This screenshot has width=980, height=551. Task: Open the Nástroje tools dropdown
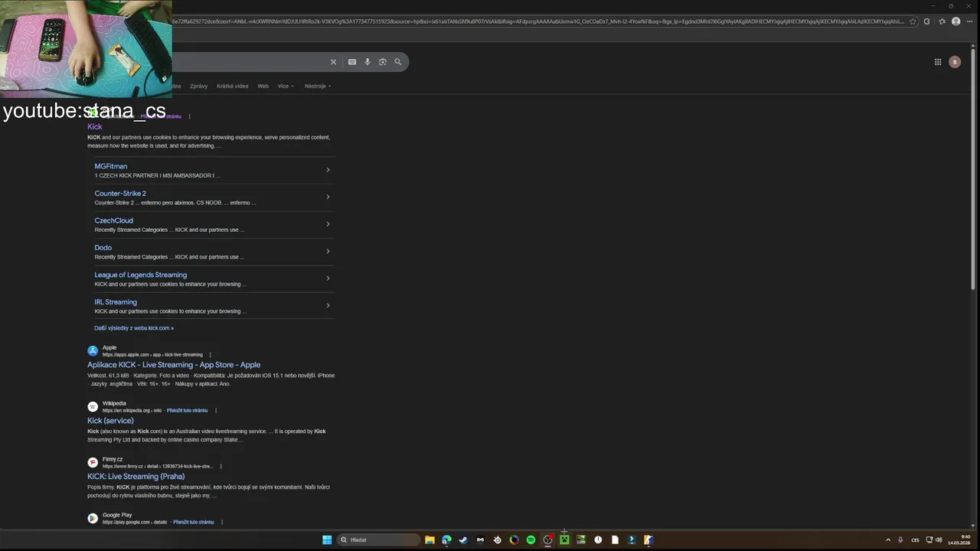318,86
